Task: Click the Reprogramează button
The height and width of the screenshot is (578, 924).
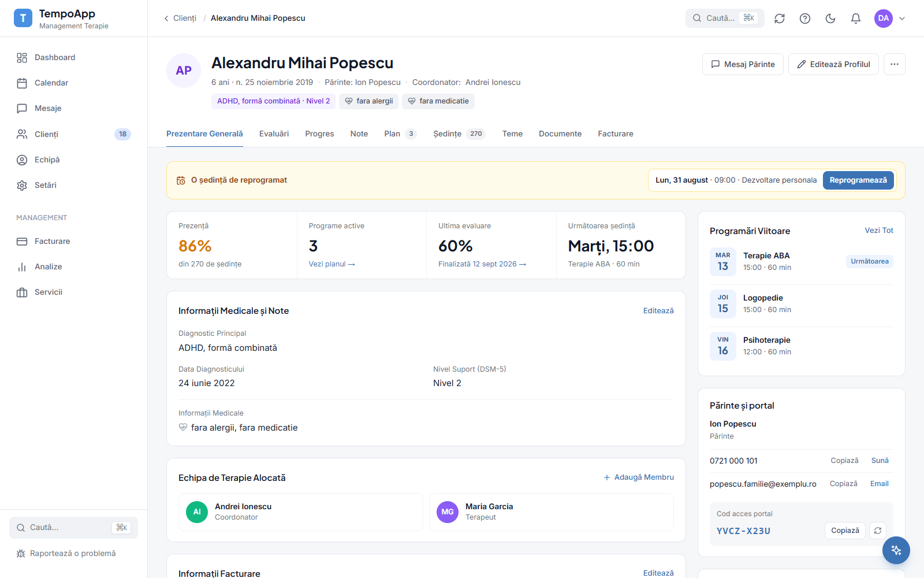Action: click(858, 180)
